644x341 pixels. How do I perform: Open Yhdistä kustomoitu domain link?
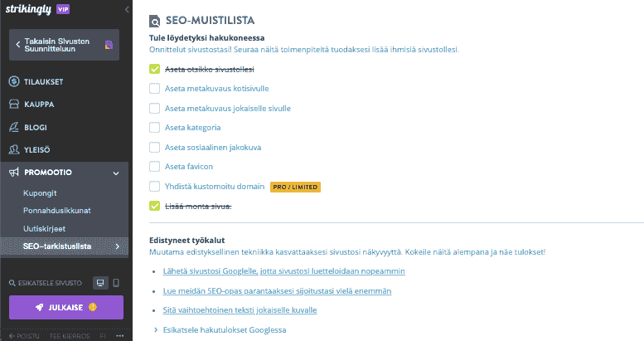click(215, 187)
